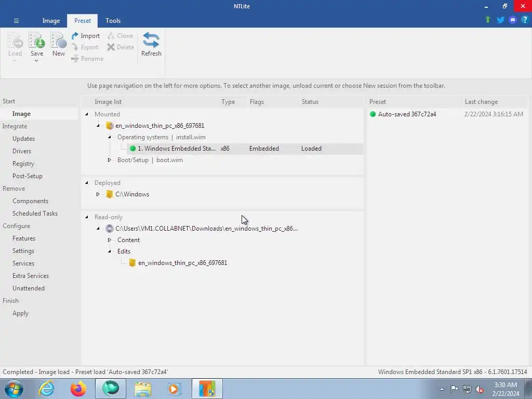The width and height of the screenshot is (532, 399).
Task: Open the Apply page
Action: click(20, 313)
